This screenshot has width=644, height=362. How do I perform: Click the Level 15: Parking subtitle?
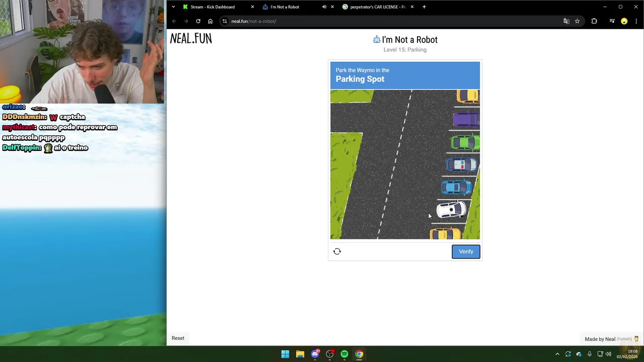405,50
